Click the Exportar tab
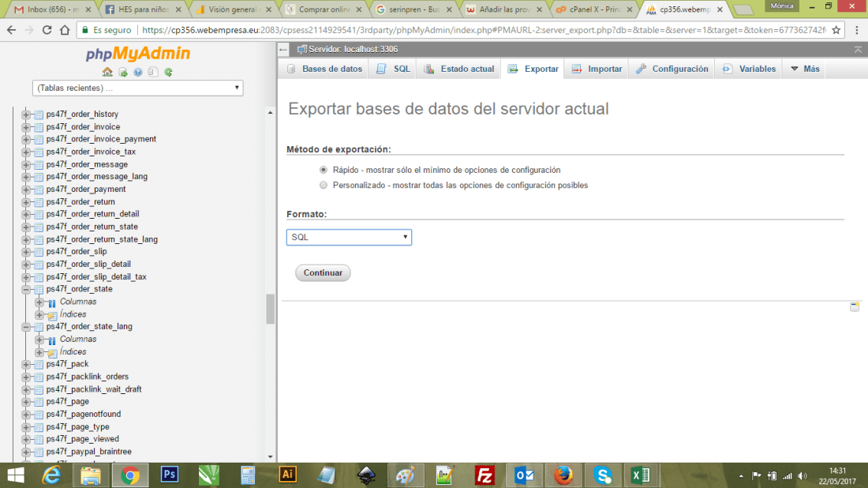868x488 pixels. tap(533, 69)
